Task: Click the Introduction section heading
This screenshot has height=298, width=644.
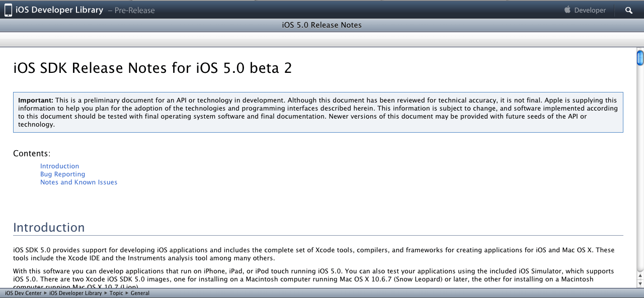Action: tap(49, 228)
